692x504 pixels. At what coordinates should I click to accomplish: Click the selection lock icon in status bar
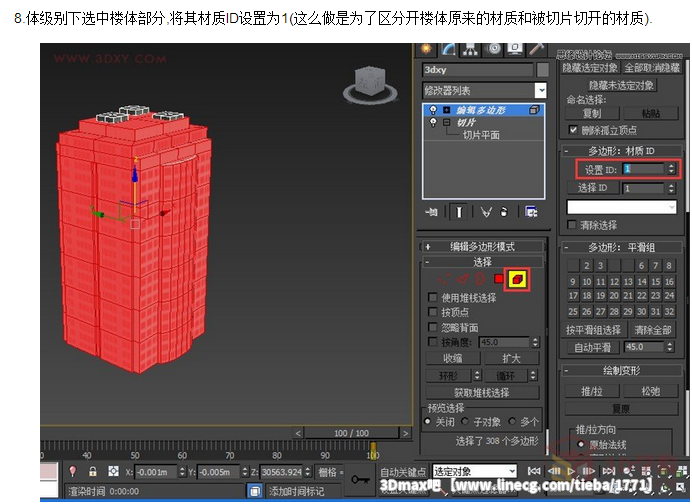coord(93,471)
